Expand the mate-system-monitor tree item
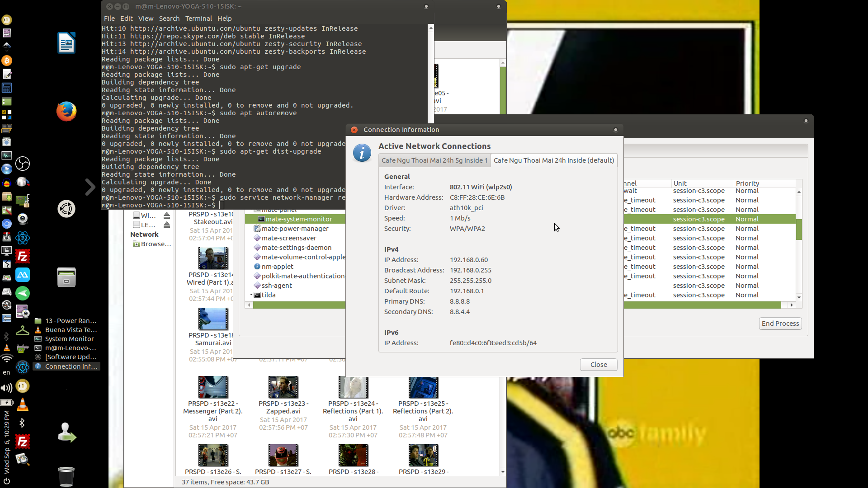The height and width of the screenshot is (488, 868). 252,219
